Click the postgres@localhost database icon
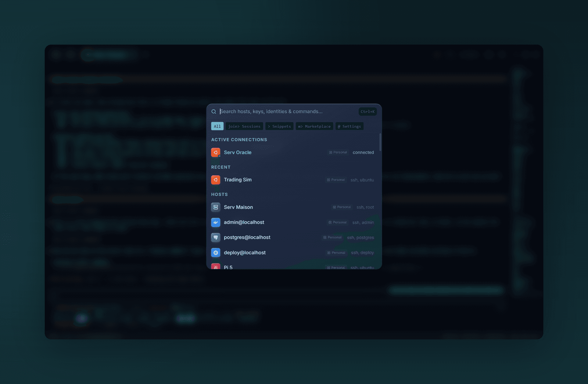This screenshot has width=588, height=384. (x=216, y=237)
